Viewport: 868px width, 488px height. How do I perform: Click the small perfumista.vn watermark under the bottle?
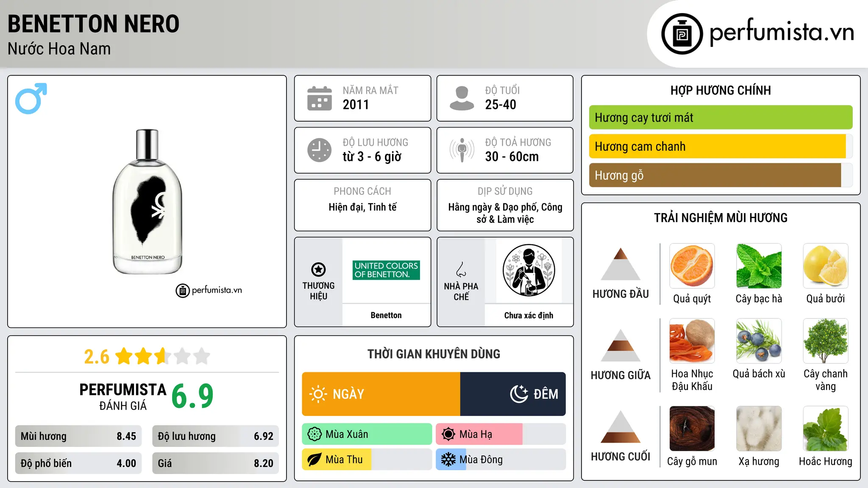coord(209,291)
